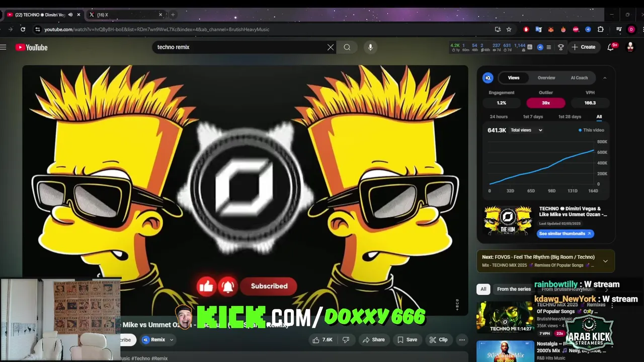Toggle This video chart legend
The width and height of the screenshot is (644, 362).
point(591,130)
